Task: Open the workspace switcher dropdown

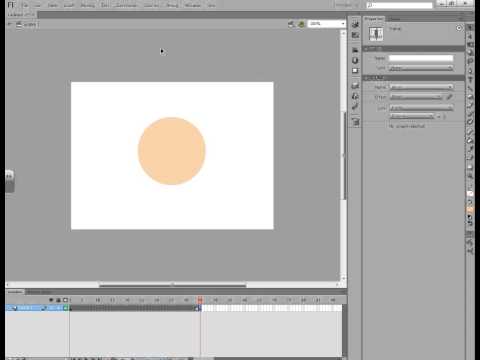Action: pos(346,5)
